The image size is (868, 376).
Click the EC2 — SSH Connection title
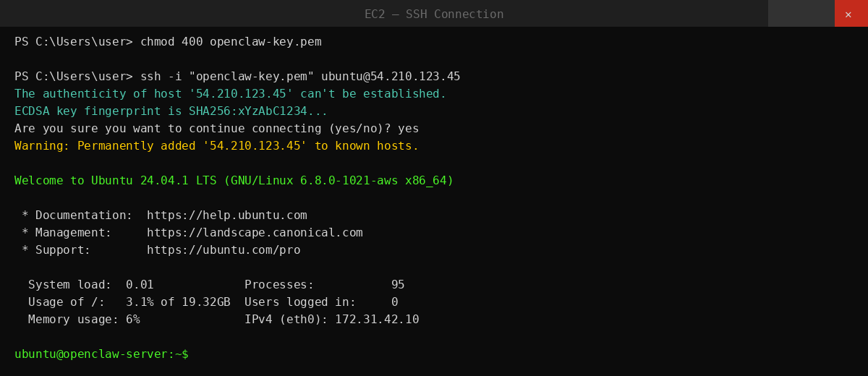434,14
